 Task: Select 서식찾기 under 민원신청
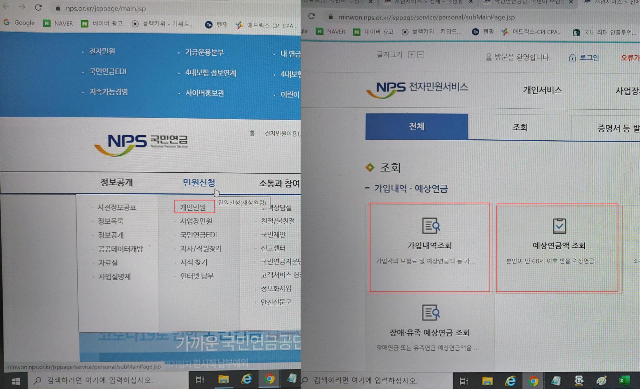[194, 262]
